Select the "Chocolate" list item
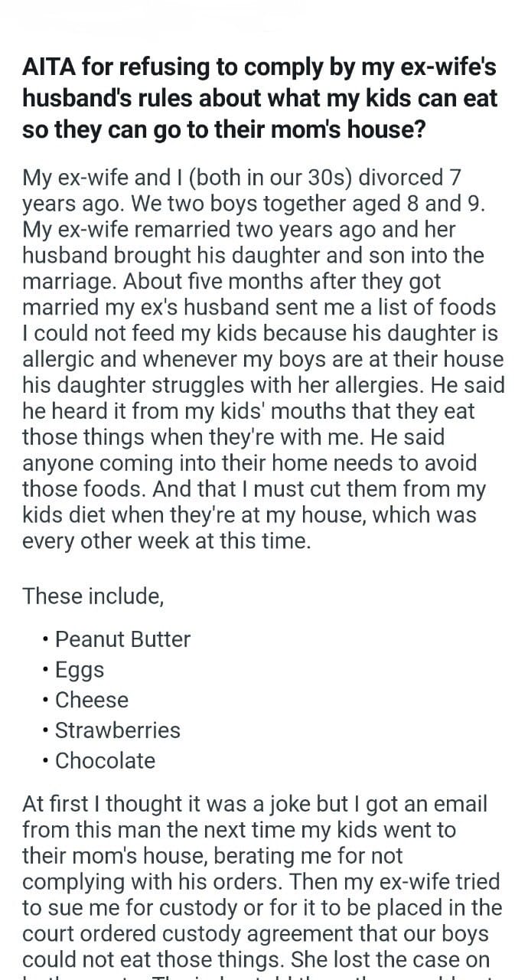 105,761
